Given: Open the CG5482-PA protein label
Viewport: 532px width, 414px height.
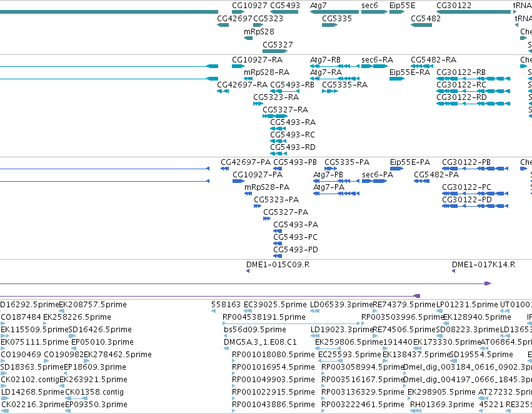Looking at the screenshot, I should 436,175.
